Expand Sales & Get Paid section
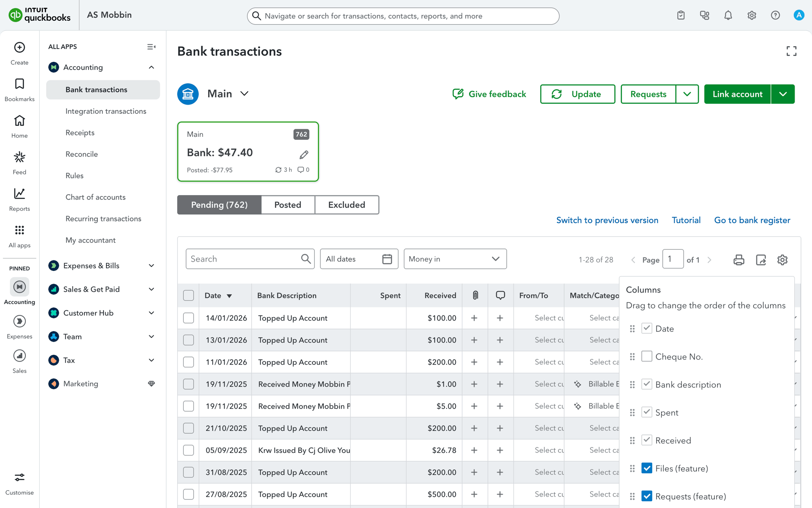Image resolution: width=812 pixels, height=508 pixels. click(151, 289)
